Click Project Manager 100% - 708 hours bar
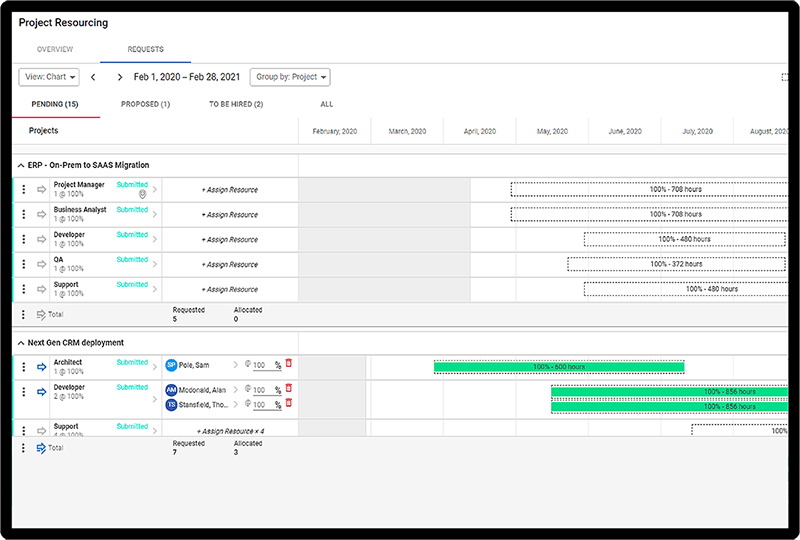The width and height of the screenshot is (800, 540). tap(649, 189)
